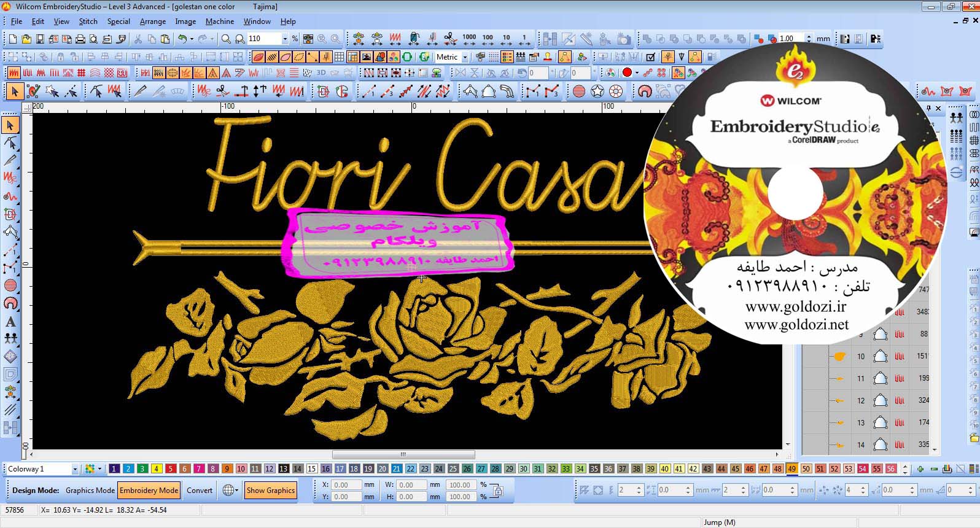Open the Machine menu

(x=219, y=21)
